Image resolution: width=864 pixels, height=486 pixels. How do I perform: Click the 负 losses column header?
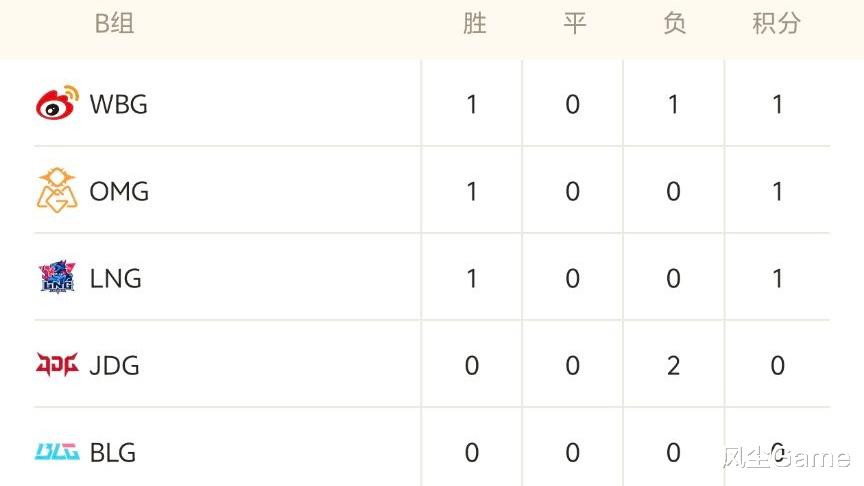click(x=675, y=24)
